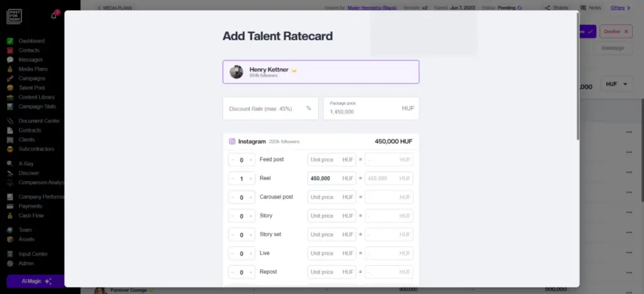Open the Cash Flow sidebar item
Viewport: 644px width, 294px height.
tap(30, 215)
